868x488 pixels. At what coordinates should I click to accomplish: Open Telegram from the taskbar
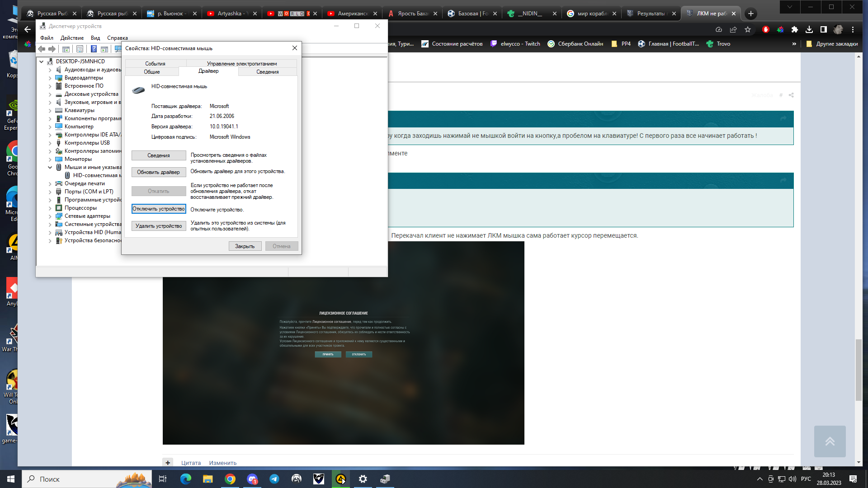274,479
